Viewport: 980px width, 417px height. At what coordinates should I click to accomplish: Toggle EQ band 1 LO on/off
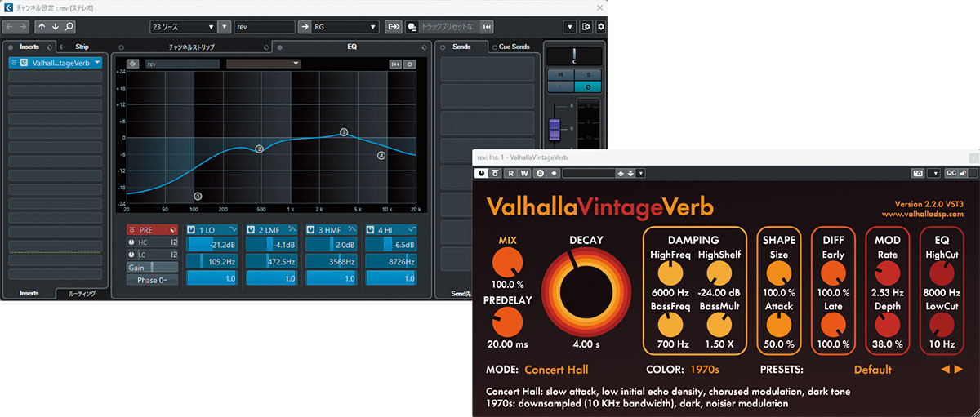pos(192,230)
